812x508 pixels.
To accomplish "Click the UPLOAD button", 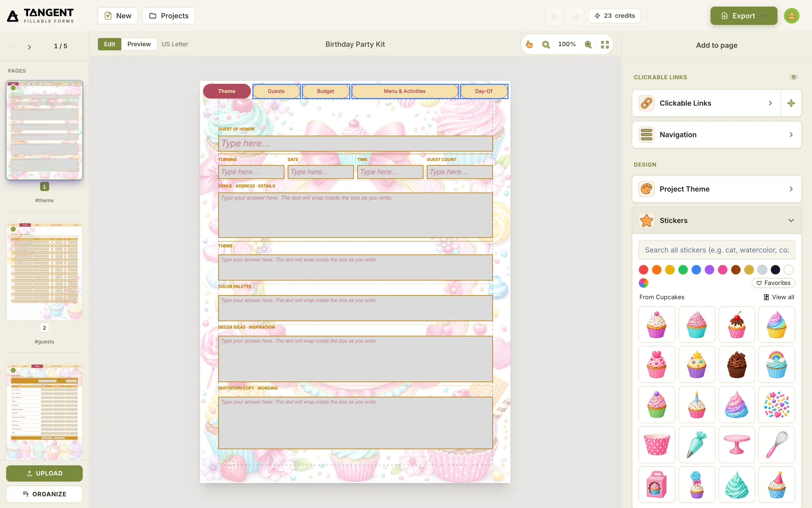I will tap(44, 473).
